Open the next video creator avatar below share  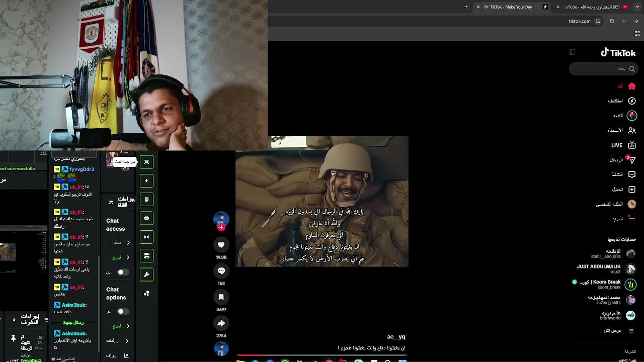(x=221, y=348)
